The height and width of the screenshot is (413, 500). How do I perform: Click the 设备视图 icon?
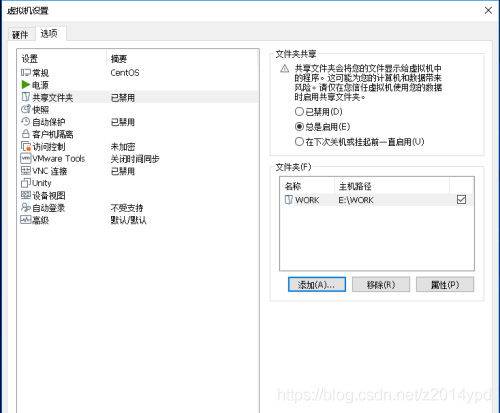(x=26, y=195)
